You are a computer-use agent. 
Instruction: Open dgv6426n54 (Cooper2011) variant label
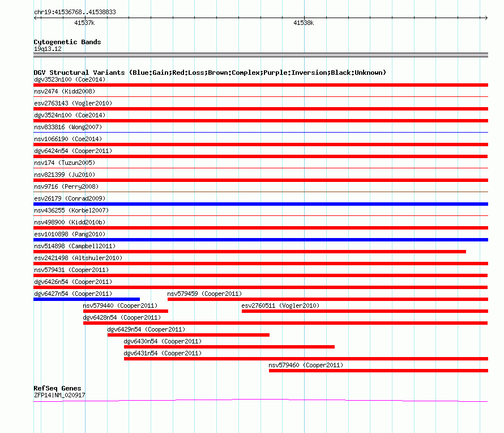pos(73,282)
